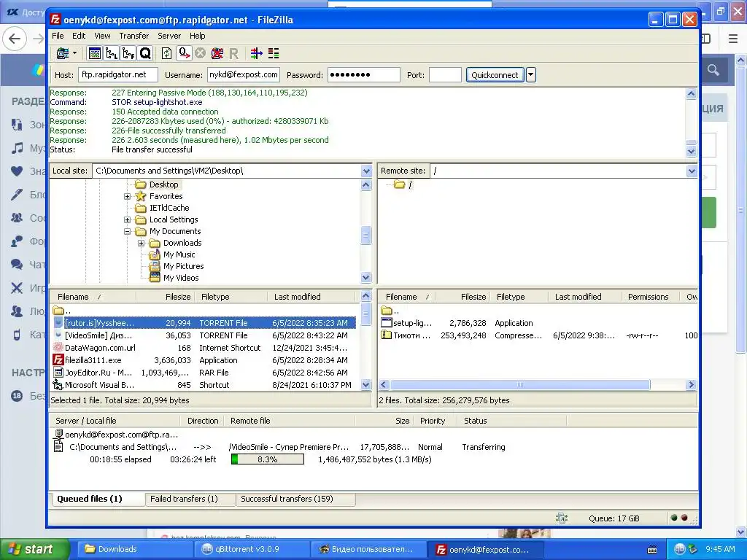Open the File menu
Viewport: 747px width, 560px height.
click(58, 36)
